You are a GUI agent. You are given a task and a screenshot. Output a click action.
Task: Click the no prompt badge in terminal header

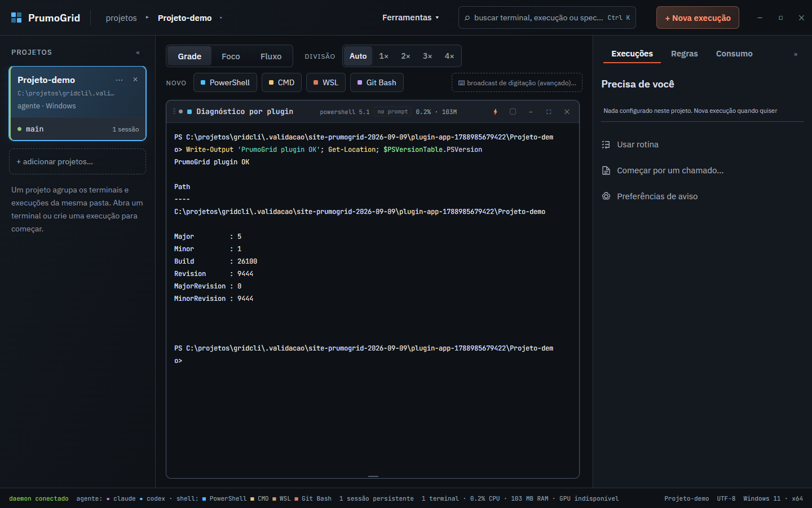pos(392,112)
